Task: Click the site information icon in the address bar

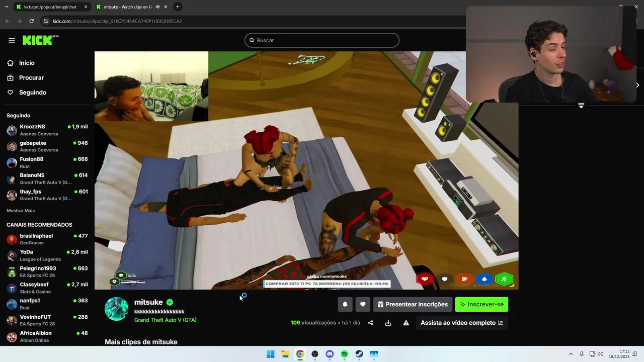Action: coord(46,21)
